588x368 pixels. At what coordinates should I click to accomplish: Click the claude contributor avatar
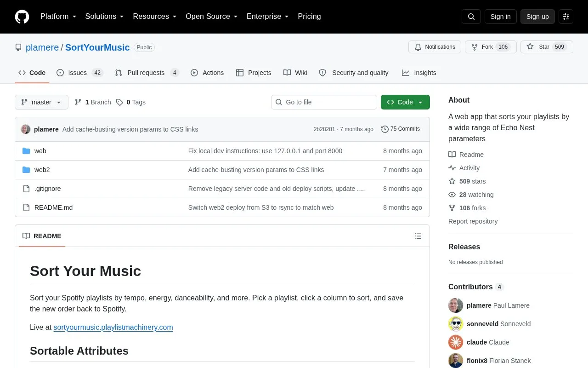tap(456, 342)
